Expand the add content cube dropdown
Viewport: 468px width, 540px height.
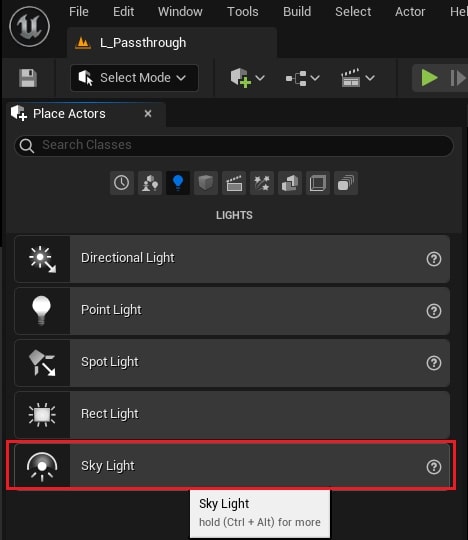tap(247, 78)
